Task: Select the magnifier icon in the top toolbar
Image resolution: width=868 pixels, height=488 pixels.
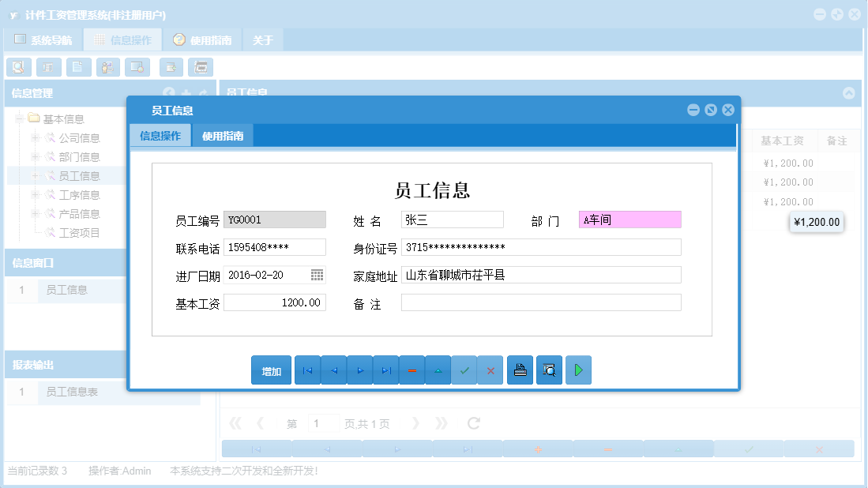Action: (x=19, y=67)
